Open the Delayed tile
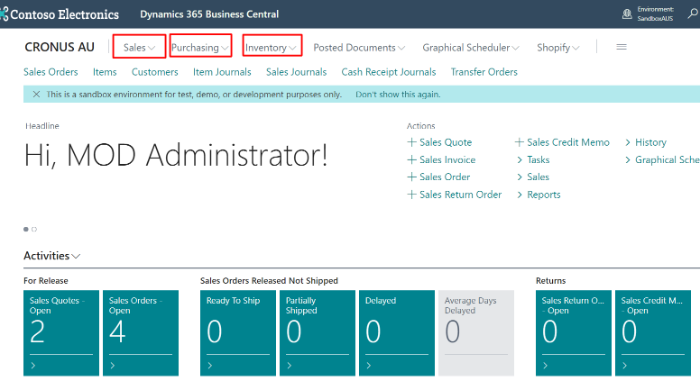Viewport: 700px width, 390px height. tap(397, 333)
